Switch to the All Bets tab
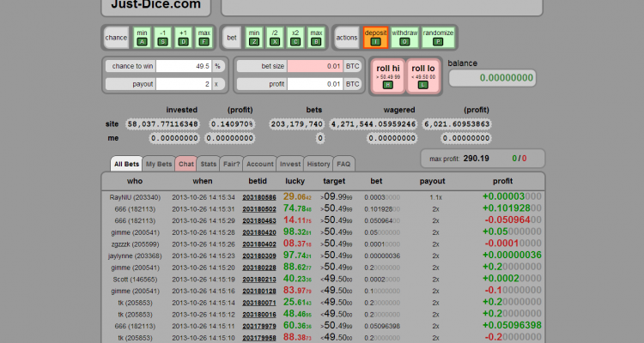Viewport: 644px width, 343px height. (x=126, y=164)
